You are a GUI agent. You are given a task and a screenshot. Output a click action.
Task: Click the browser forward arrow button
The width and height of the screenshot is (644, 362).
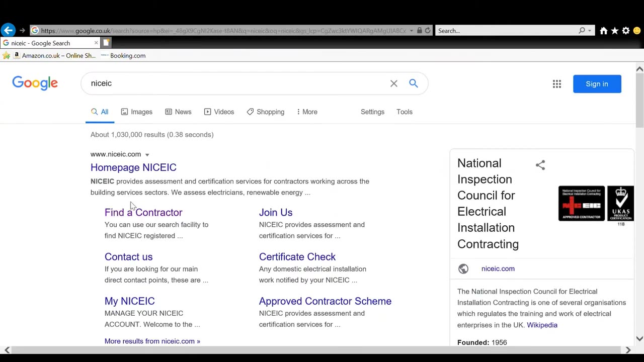coord(22,31)
